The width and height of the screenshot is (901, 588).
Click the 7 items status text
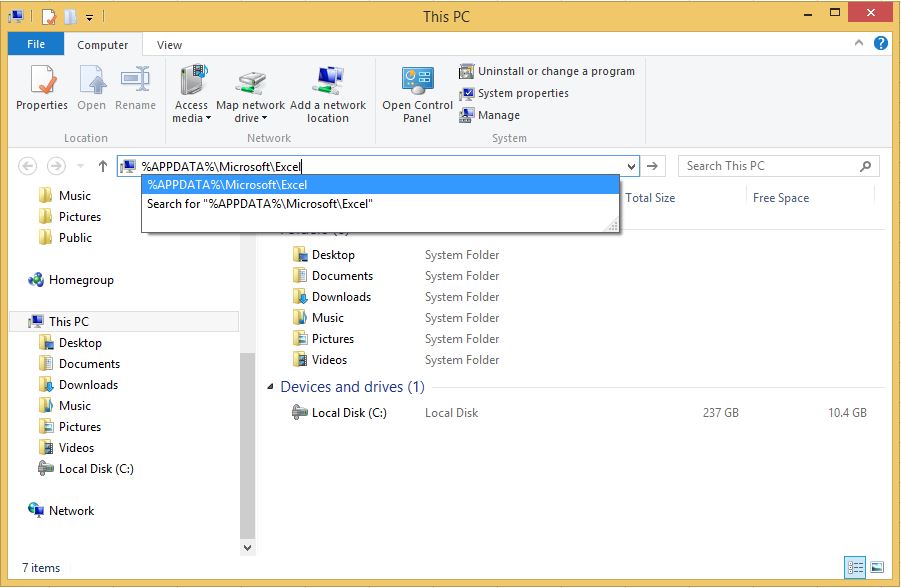41,568
